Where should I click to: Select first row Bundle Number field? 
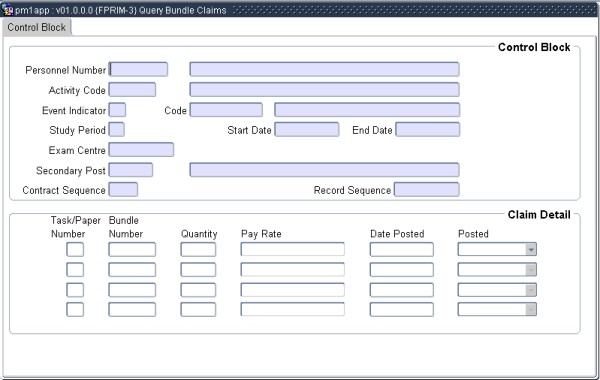click(x=132, y=250)
